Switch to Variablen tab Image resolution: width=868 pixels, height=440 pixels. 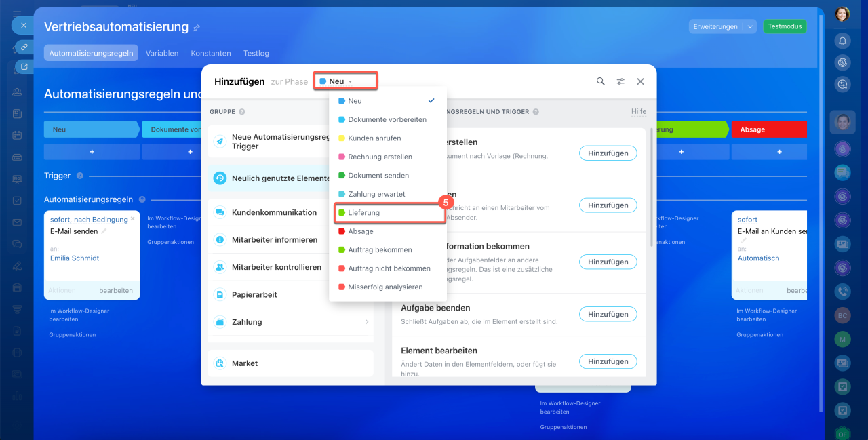click(x=162, y=53)
